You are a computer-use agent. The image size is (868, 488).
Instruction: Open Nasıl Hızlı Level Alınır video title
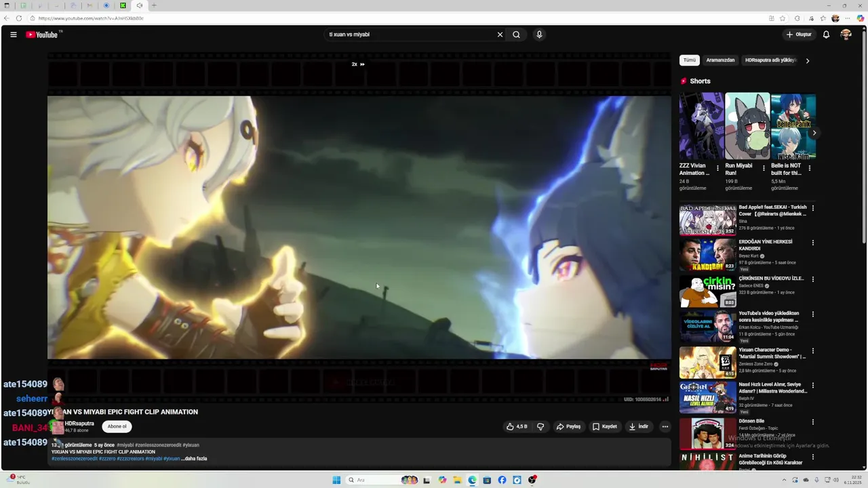pos(773,388)
